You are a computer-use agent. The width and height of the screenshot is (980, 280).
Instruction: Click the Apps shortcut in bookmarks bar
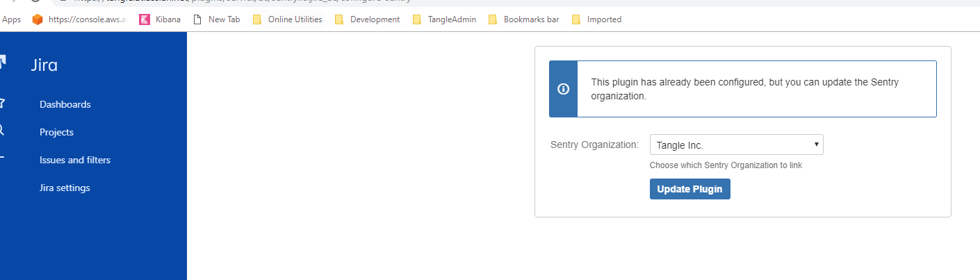coord(11,19)
